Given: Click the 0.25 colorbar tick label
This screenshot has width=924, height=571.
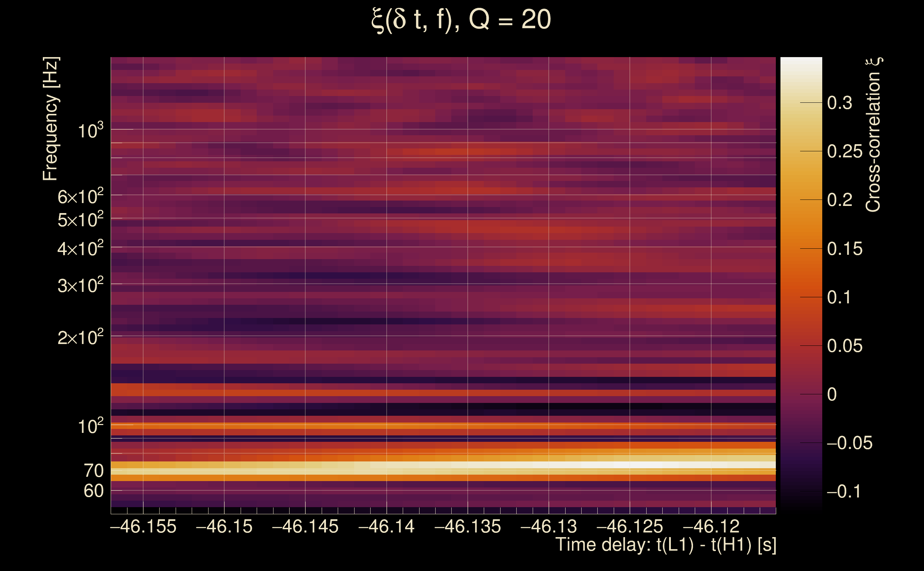Looking at the screenshot, I should click(x=845, y=152).
